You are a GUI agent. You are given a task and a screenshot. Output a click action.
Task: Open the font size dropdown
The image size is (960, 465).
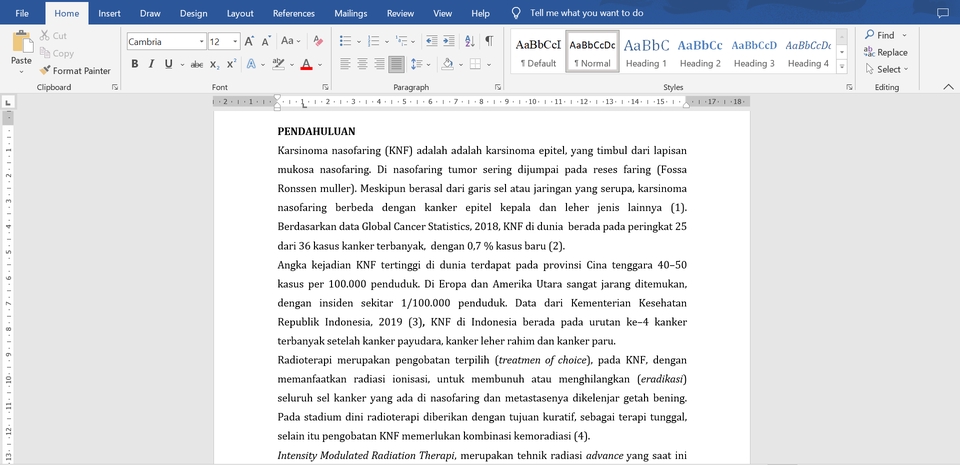coord(236,42)
